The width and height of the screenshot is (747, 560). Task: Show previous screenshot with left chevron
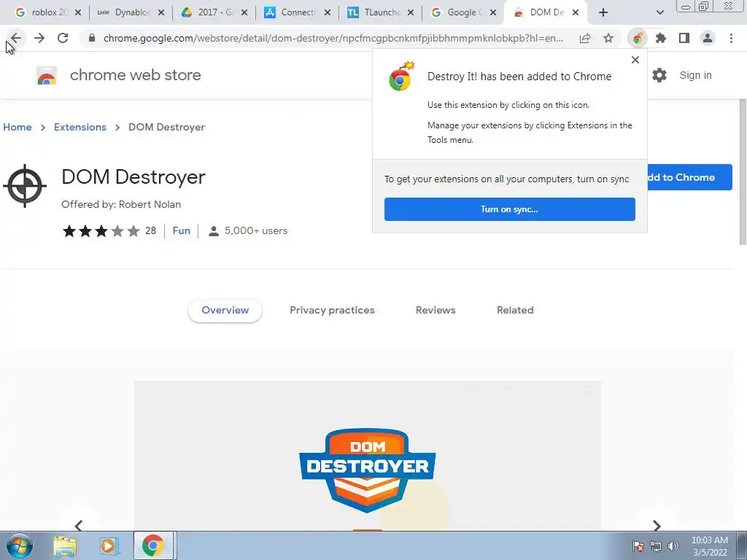(x=79, y=525)
